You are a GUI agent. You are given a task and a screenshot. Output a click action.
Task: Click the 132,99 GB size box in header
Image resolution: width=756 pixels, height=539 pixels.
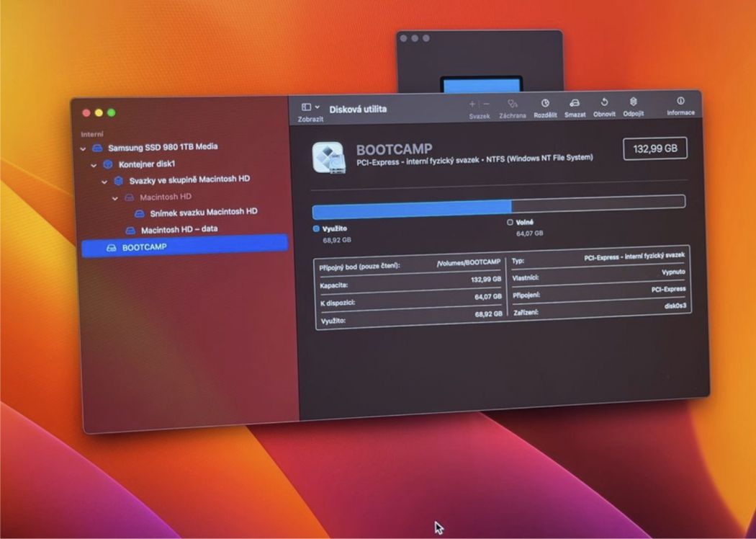point(655,148)
